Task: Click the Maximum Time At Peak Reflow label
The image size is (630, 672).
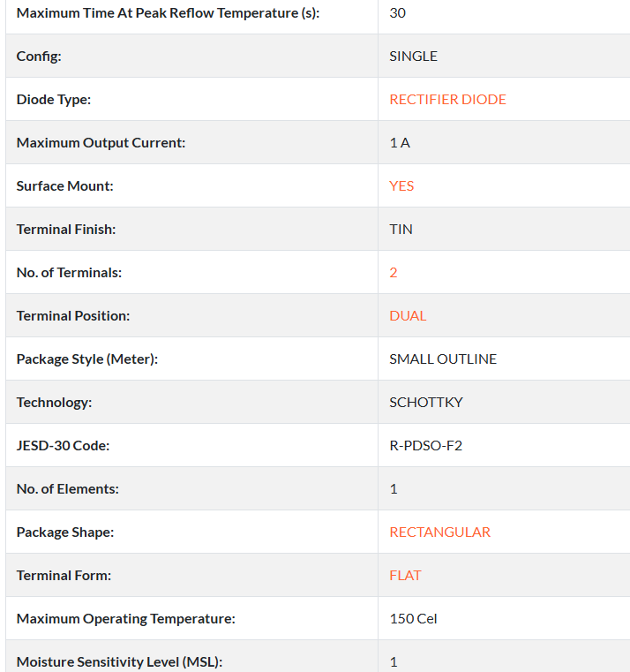Action: pos(168,13)
